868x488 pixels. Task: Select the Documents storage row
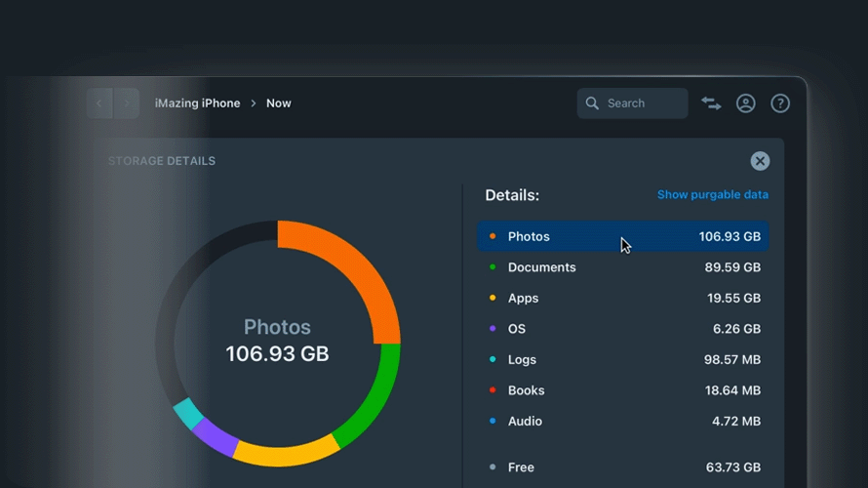coord(622,267)
